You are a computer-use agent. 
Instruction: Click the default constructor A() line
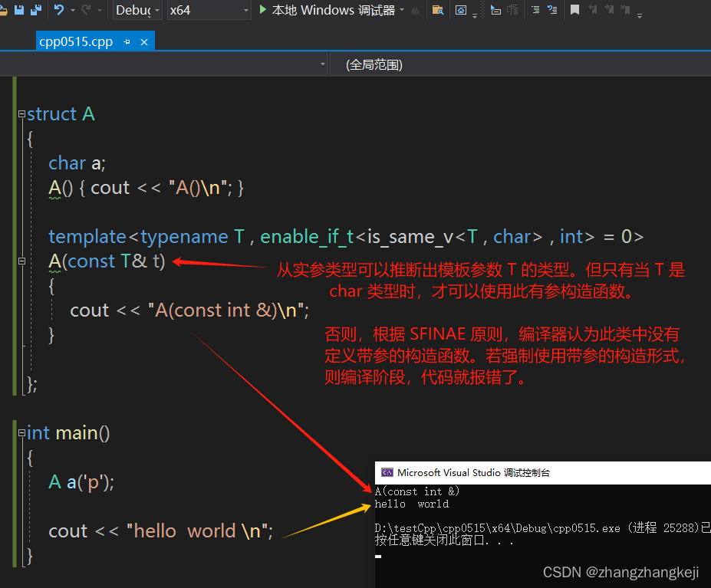[x=146, y=188]
